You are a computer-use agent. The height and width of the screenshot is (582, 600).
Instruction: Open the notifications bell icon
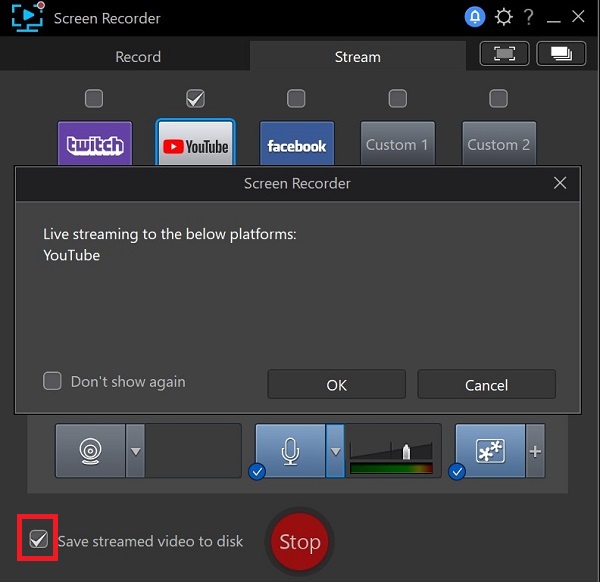pos(475,17)
